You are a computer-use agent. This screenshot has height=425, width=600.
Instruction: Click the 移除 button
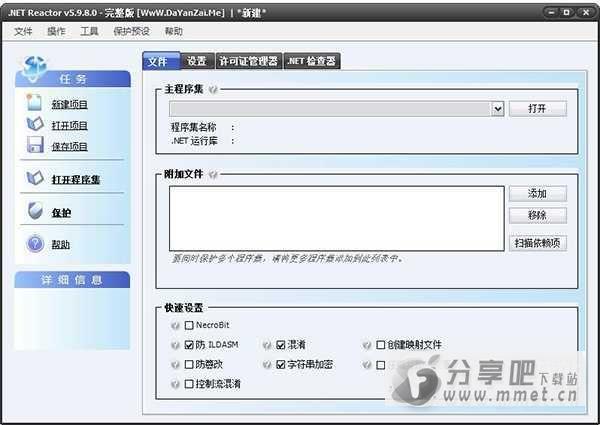click(538, 216)
